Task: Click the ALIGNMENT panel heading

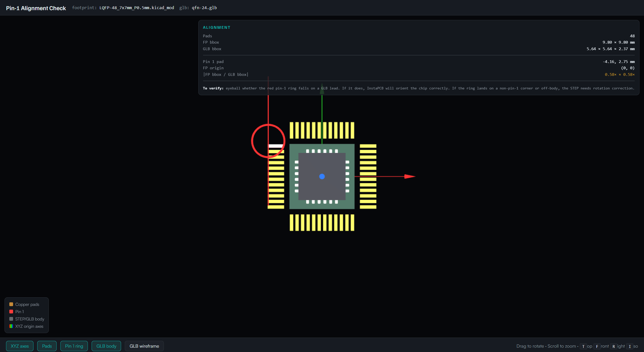Action: (216, 28)
